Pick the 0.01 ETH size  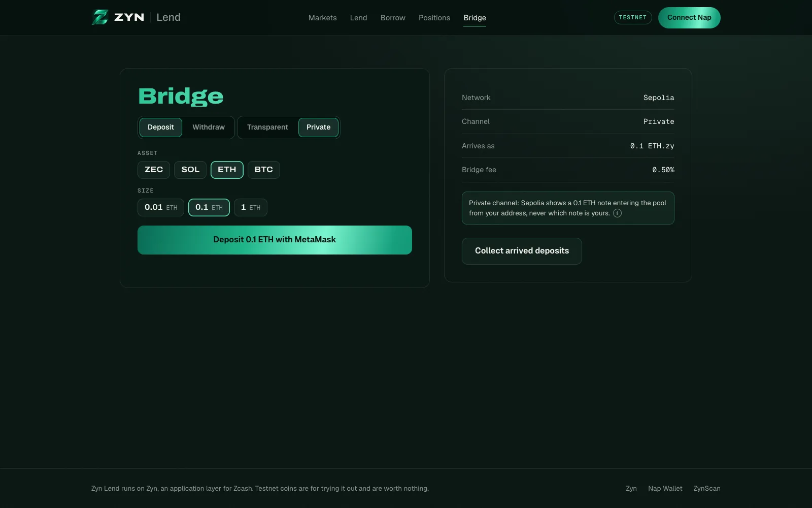click(x=161, y=207)
